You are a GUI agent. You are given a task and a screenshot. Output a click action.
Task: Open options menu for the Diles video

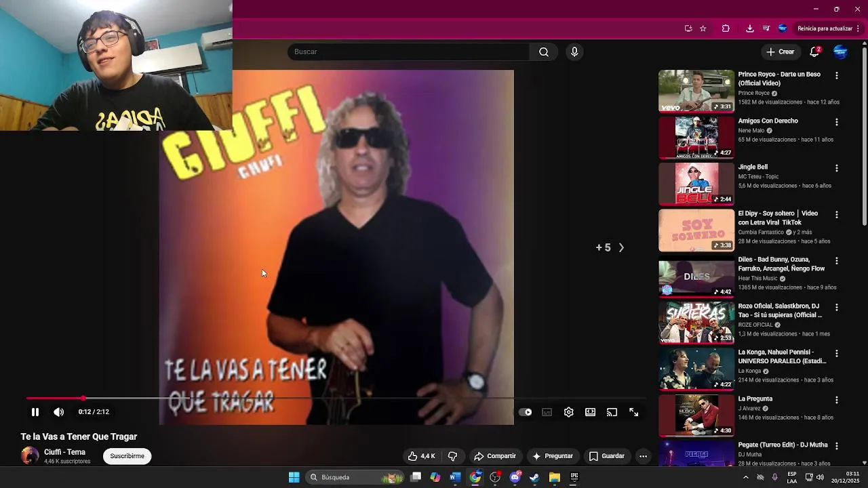(x=837, y=261)
